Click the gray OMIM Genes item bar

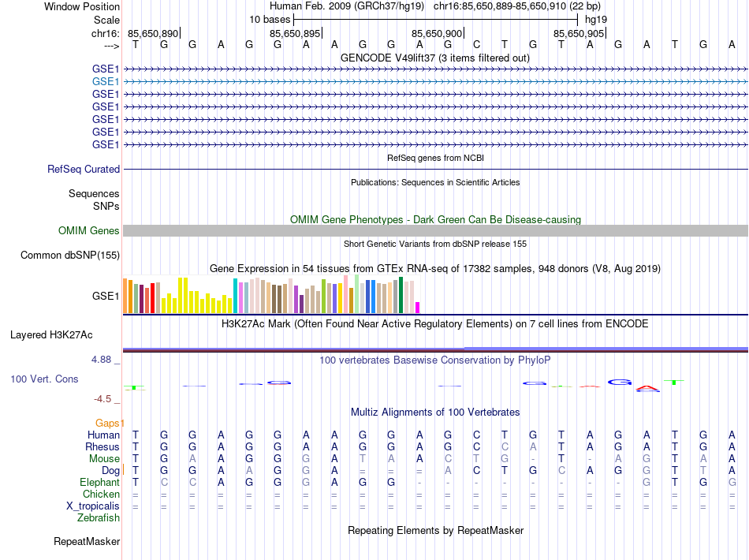click(435, 230)
